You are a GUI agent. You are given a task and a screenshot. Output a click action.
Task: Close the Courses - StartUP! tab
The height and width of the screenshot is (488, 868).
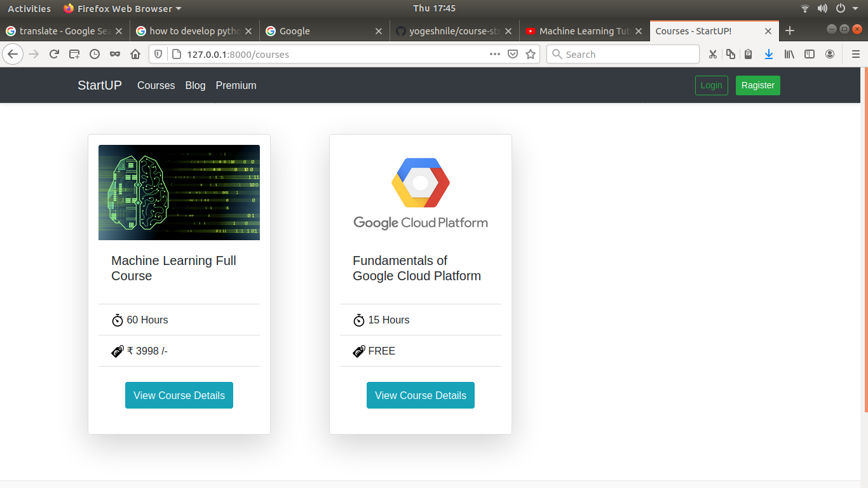(768, 30)
